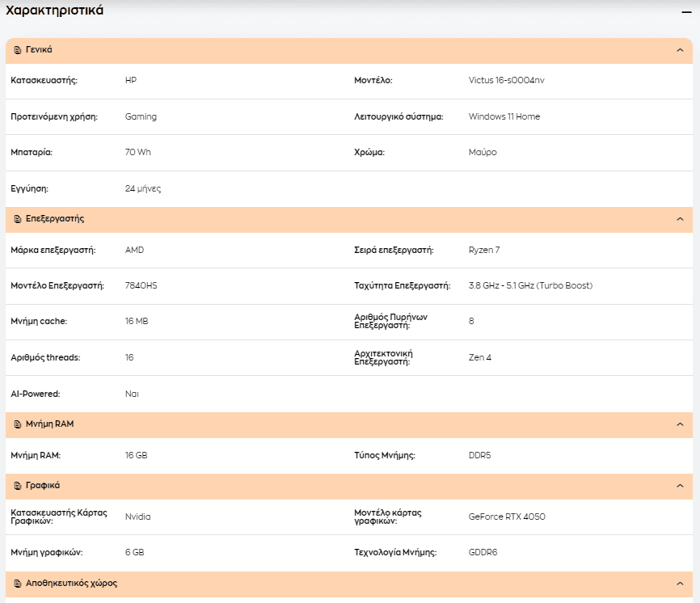The width and height of the screenshot is (700, 603).
Task: Select the 16 GB RAM value
Action: [x=136, y=455]
